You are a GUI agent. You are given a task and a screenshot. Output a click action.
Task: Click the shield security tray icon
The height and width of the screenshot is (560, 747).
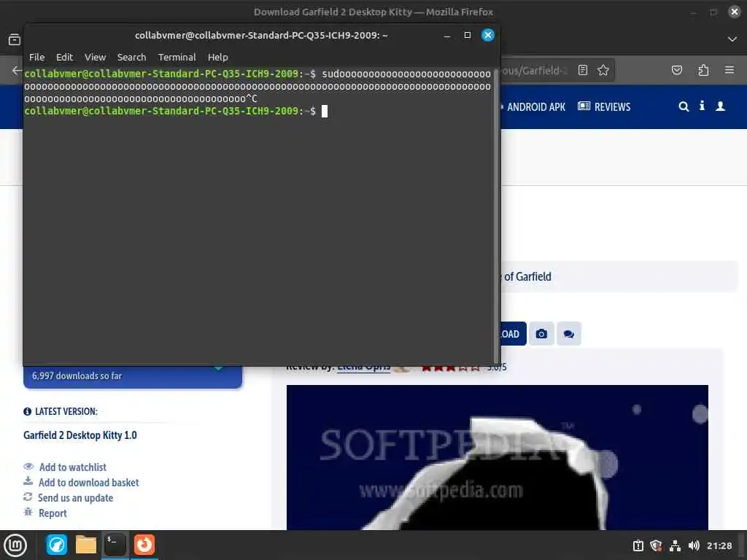656,545
